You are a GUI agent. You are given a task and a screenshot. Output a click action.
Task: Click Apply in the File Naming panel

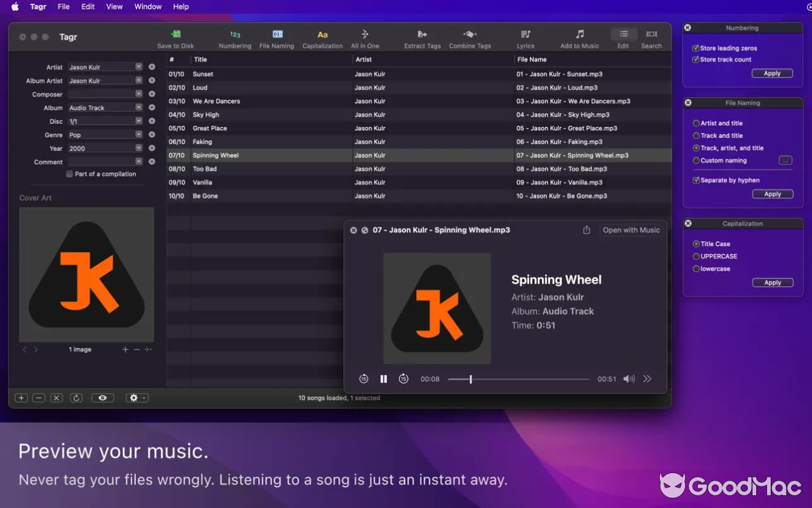coord(772,194)
